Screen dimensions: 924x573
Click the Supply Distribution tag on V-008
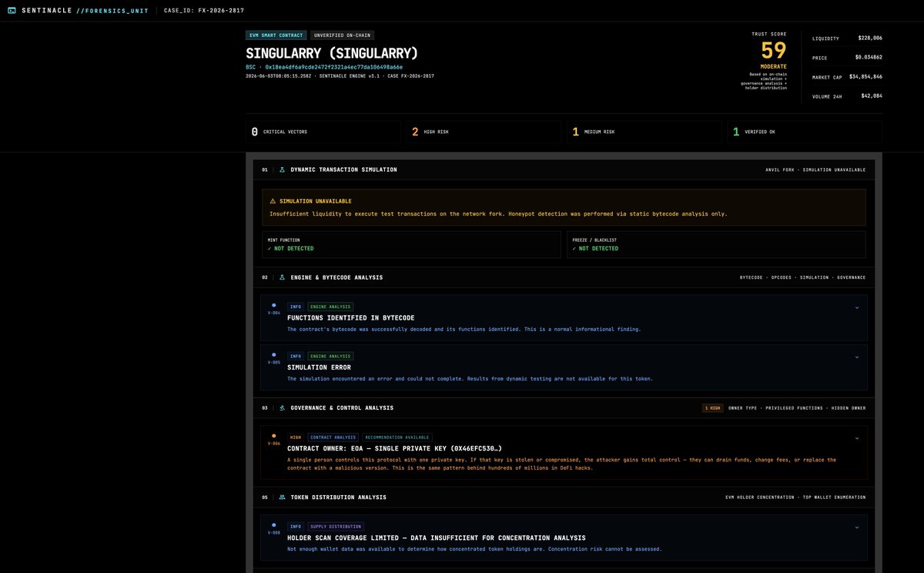click(336, 527)
